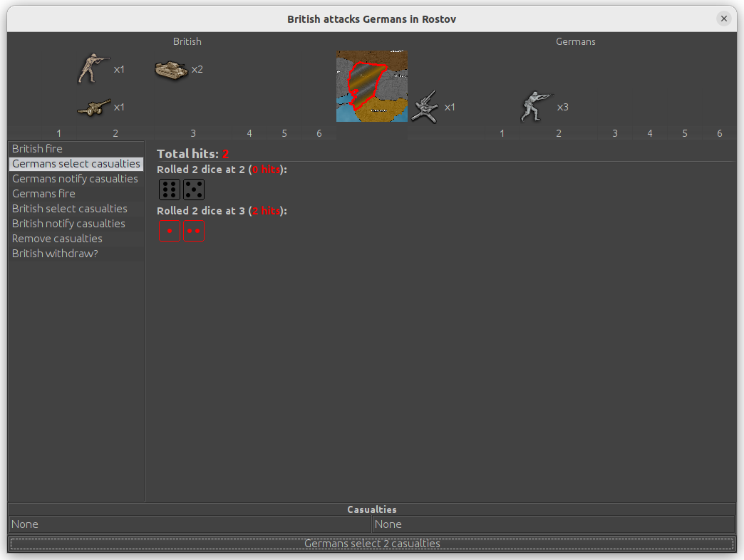Image resolution: width=744 pixels, height=560 pixels.
Task: Select 'Germans select casualties' step
Action: tap(76, 164)
